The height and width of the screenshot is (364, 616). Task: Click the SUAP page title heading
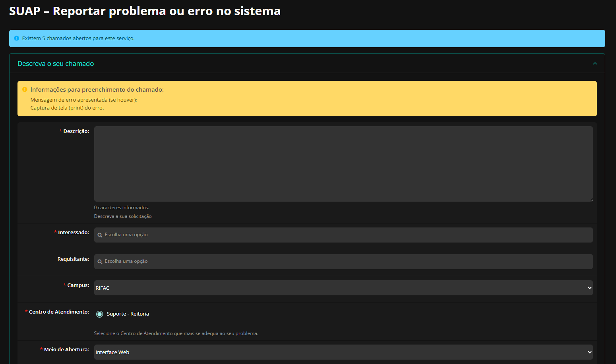pyautogui.click(x=145, y=11)
